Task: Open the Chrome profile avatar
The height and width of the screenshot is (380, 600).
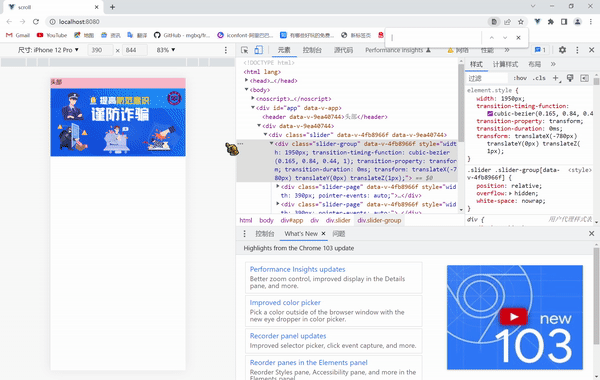Action: [577, 22]
